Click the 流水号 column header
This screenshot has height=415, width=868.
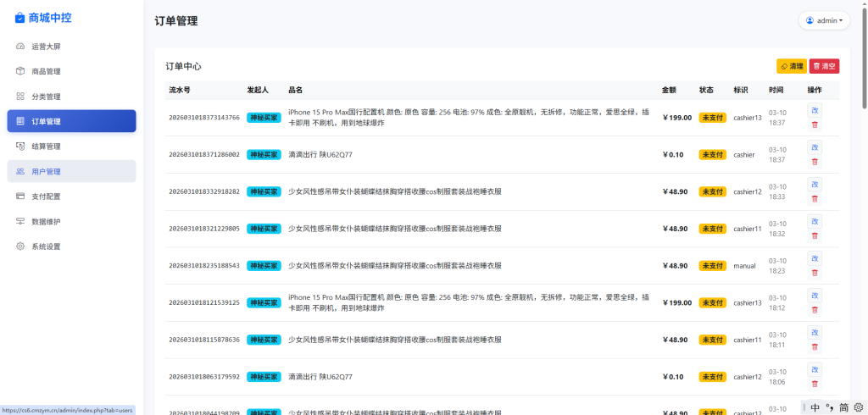180,90
